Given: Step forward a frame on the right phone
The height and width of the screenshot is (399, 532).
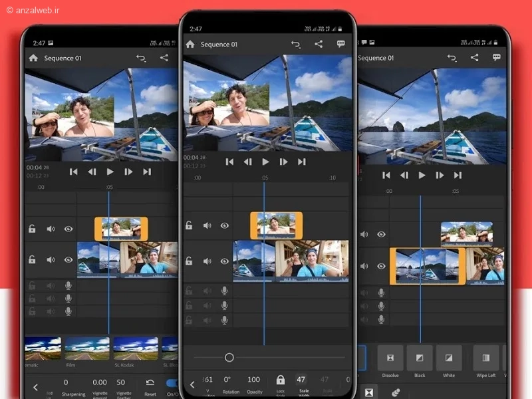Looking at the screenshot, I should pos(440,175).
